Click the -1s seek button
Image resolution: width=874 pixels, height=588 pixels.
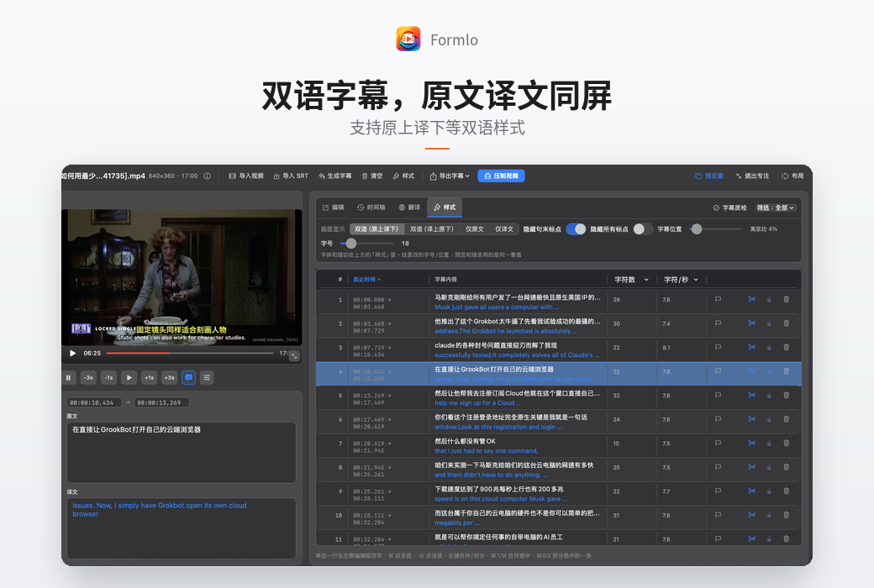108,378
